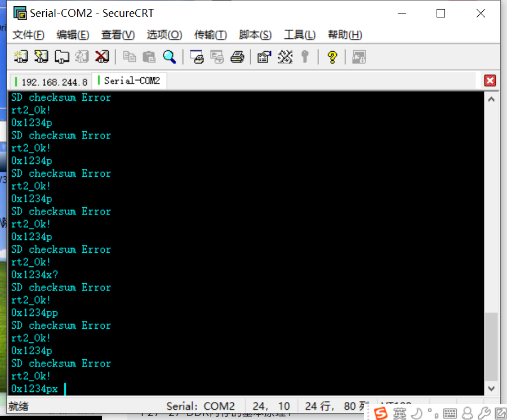Click status bar Serial: COM2 entry
This screenshot has width=507, height=420.
[201, 406]
